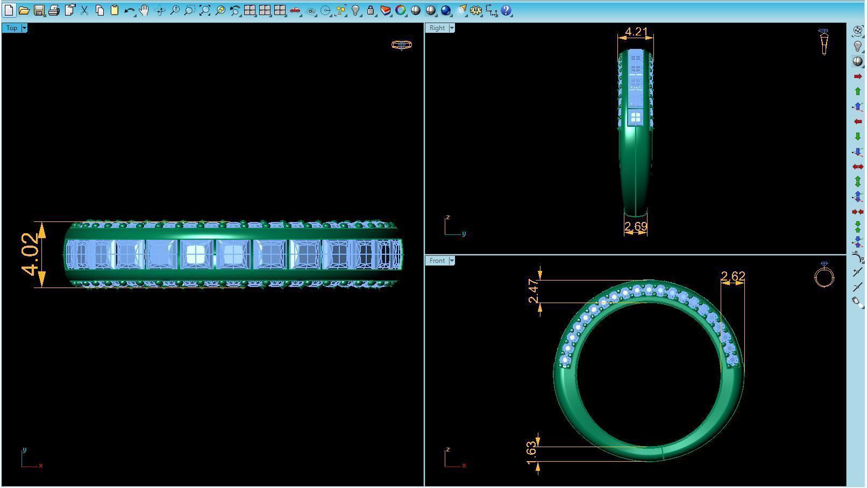Select the Rotate View tool
Viewport: 868px width, 488px height.
point(160,10)
